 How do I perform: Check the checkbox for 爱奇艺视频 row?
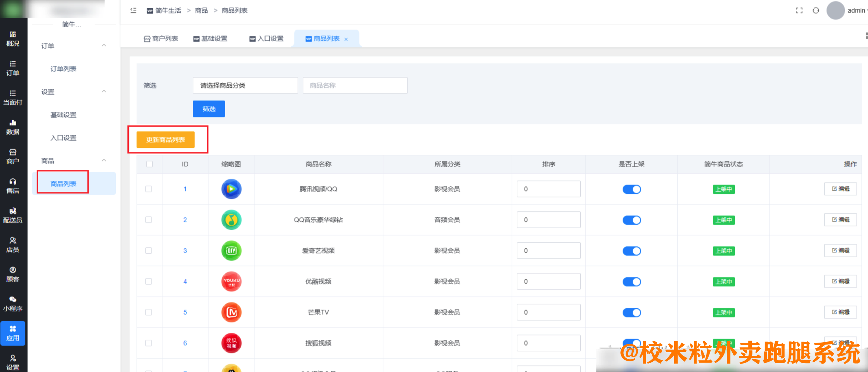(x=149, y=250)
